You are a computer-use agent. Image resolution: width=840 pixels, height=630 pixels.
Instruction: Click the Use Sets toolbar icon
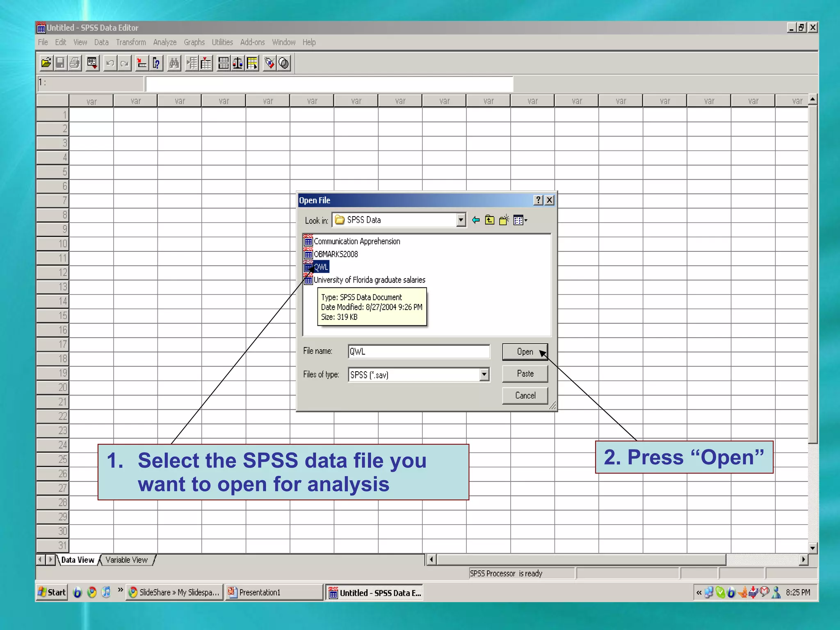coord(284,63)
